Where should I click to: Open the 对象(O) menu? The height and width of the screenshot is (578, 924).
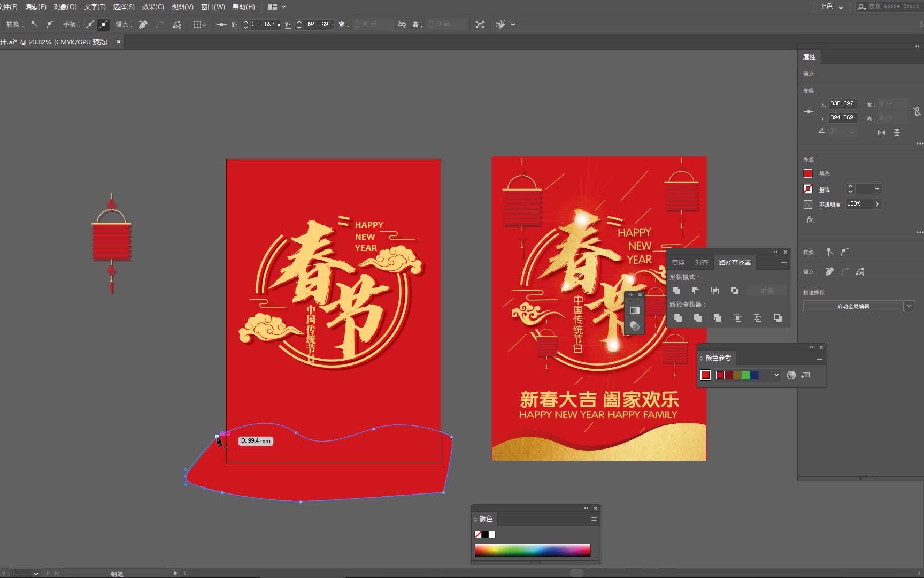[65, 7]
